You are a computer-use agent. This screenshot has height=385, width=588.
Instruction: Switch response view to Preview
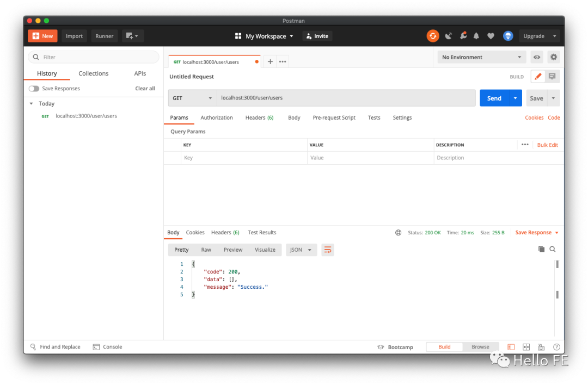(233, 250)
